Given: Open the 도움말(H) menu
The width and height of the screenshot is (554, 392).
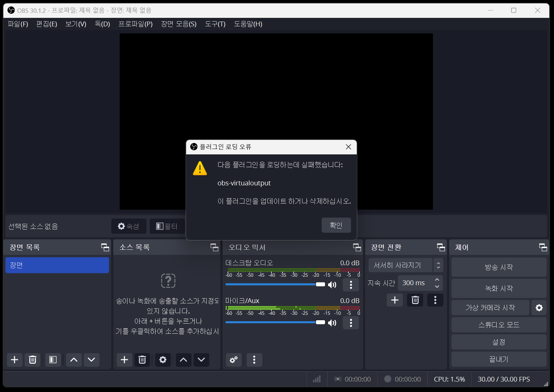Looking at the screenshot, I should tap(248, 24).
